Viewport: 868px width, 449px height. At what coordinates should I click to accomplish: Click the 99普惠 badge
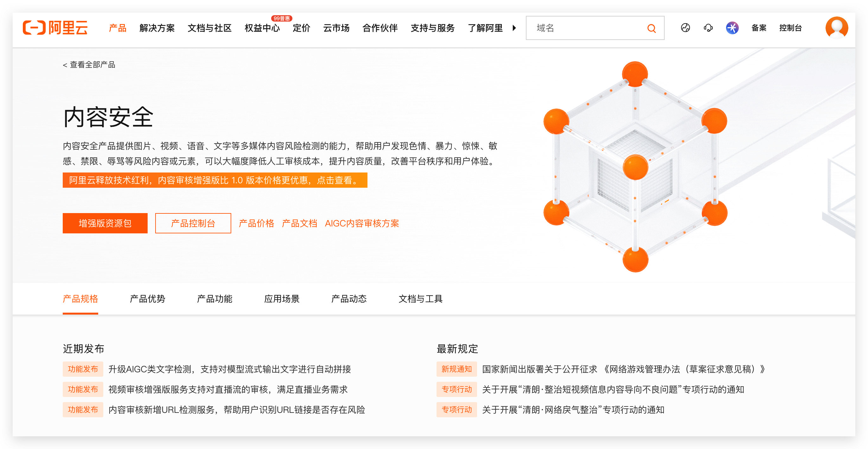[282, 18]
